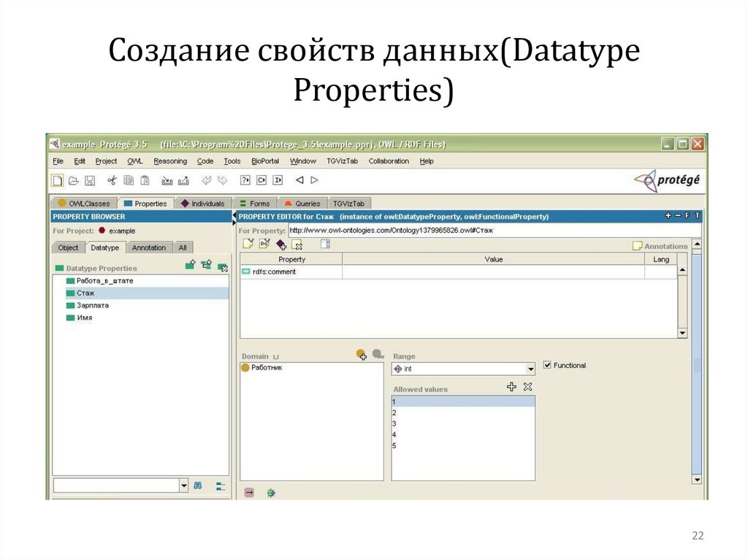Screen dimensions: 748x560
Task: Switch to the Forms tab
Action: [x=255, y=203]
